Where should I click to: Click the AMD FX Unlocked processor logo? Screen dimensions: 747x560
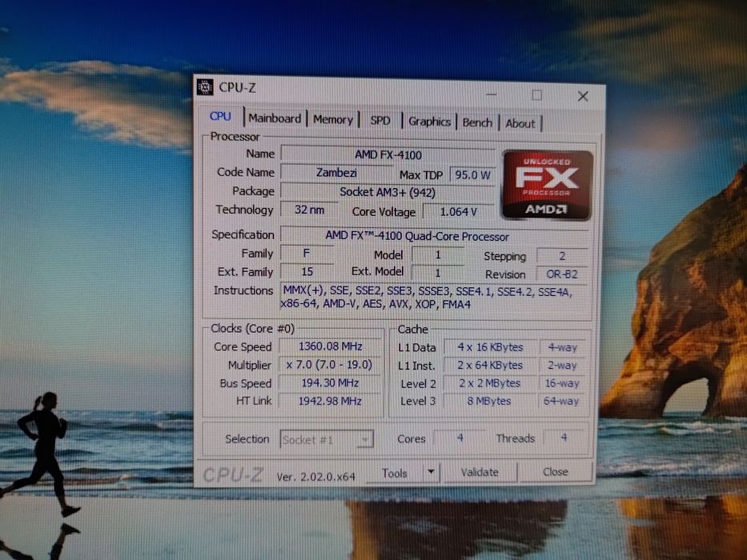point(547,186)
